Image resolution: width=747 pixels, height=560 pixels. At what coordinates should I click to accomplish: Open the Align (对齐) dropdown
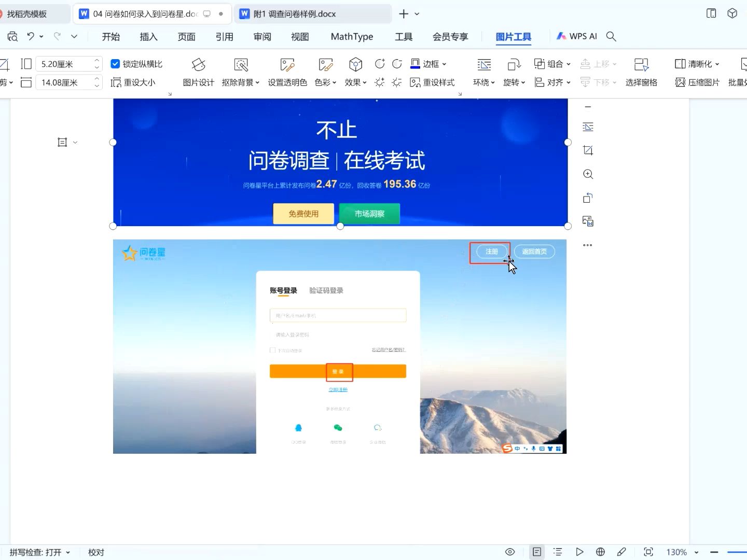[552, 82]
